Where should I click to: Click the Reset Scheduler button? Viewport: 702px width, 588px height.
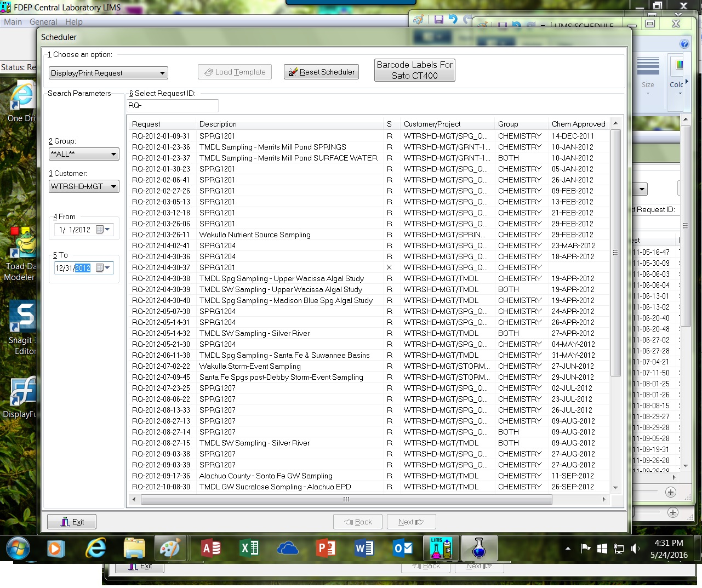321,72
